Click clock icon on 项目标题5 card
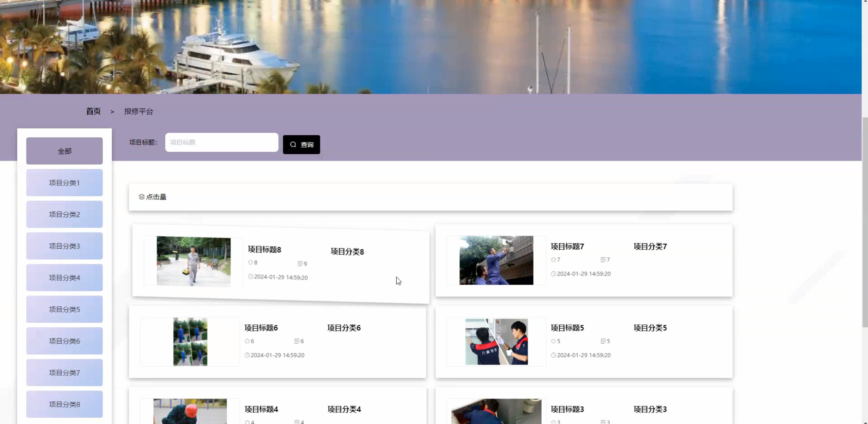Screen dimensions: 868x424 coord(553,355)
